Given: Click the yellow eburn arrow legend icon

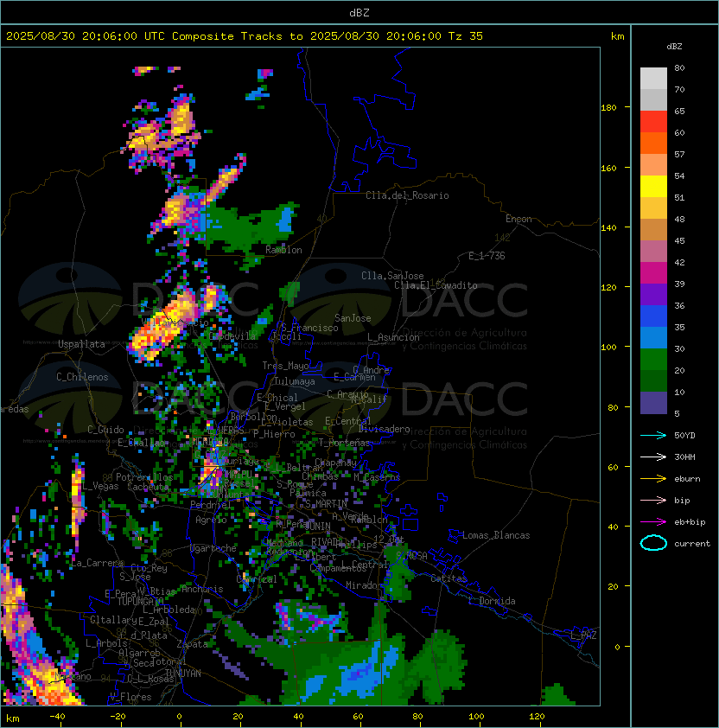Looking at the screenshot, I should [653, 479].
